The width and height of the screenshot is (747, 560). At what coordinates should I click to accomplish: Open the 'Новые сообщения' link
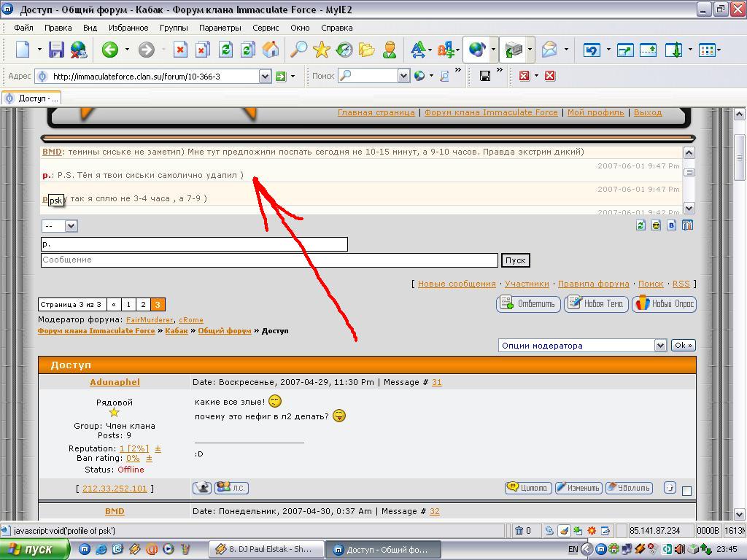[x=457, y=284]
